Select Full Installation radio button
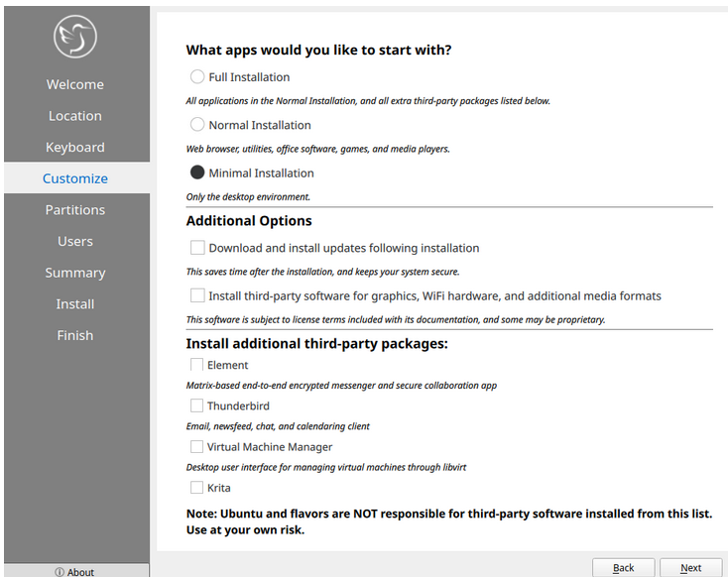The height and width of the screenshot is (577, 728). click(197, 77)
